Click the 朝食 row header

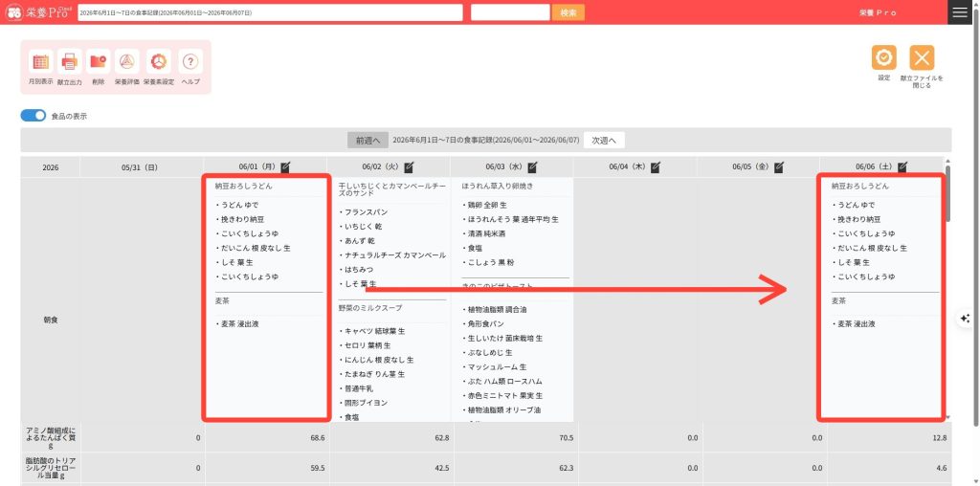(x=51, y=320)
